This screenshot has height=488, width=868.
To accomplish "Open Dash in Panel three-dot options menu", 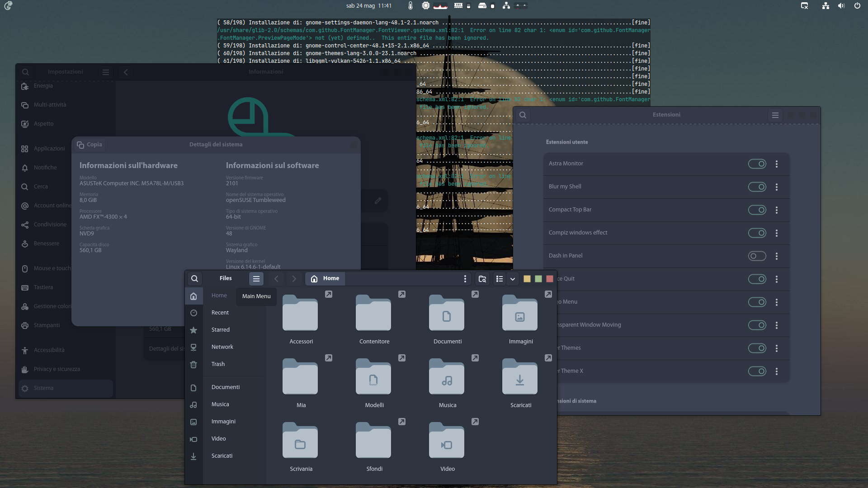I will tap(777, 256).
